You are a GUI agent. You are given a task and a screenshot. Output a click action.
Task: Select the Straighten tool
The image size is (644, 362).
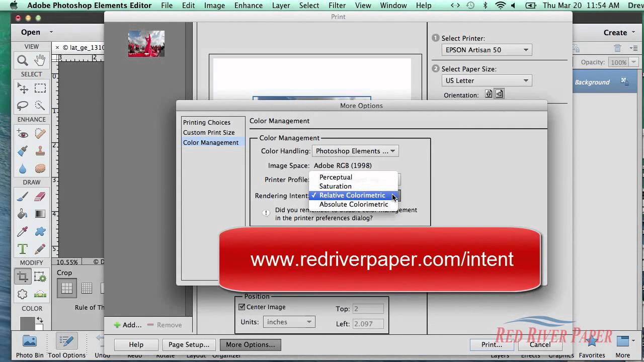[40, 294]
